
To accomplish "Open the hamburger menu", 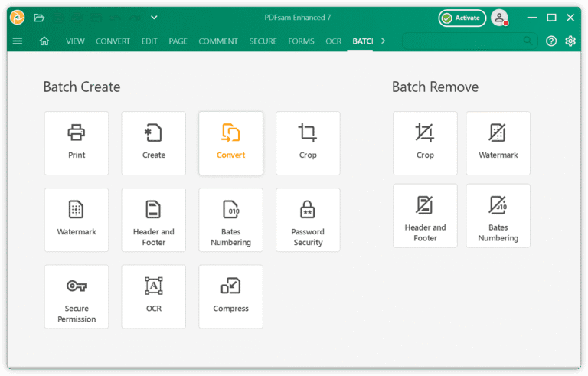I will pos(18,41).
